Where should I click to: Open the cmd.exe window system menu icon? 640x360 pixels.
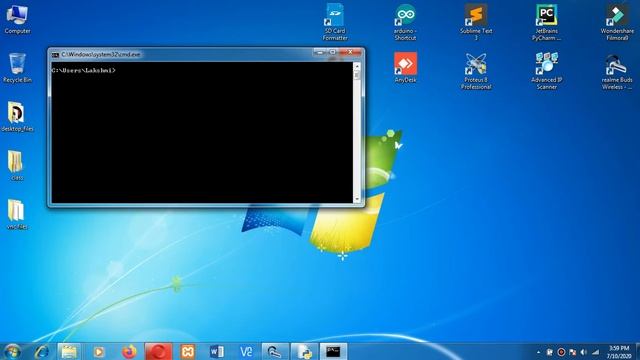(56, 54)
